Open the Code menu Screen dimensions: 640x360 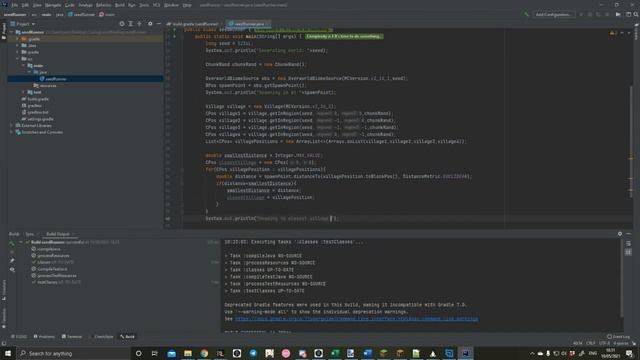[x=69, y=5]
